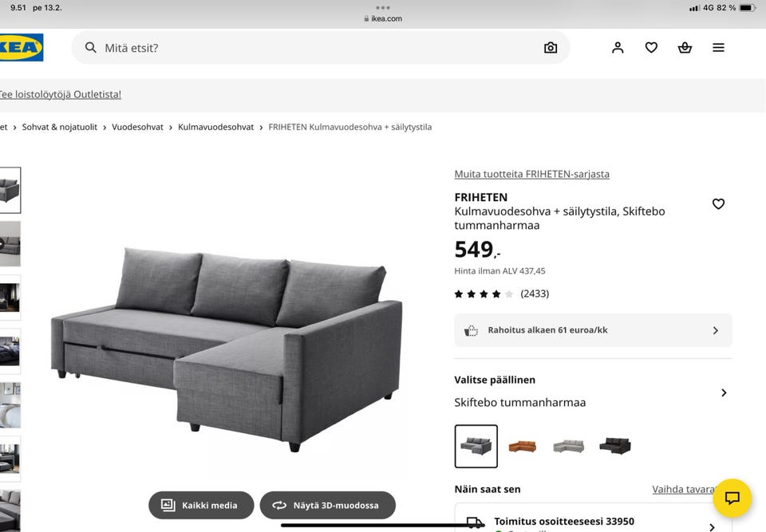Select the orange sofa cover swatch
The image size is (766, 532).
[x=522, y=446]
